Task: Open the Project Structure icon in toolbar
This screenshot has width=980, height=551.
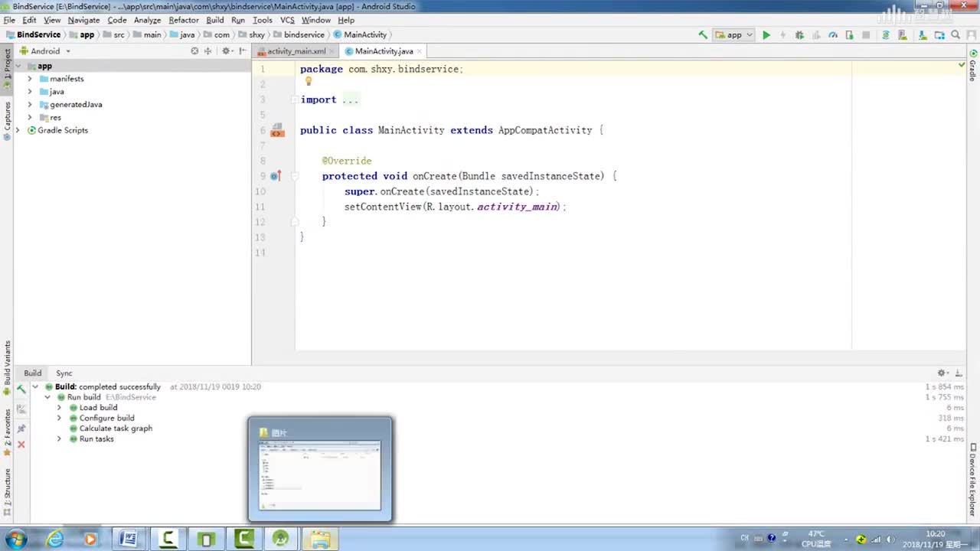Action: pos(939,35)
